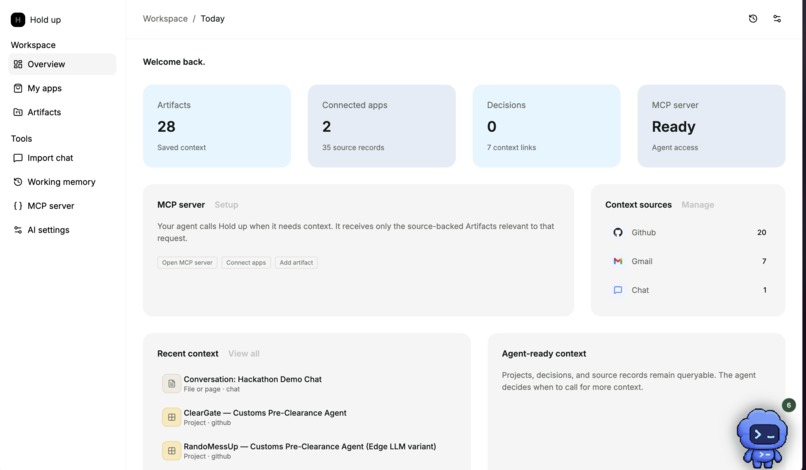
Task: Click the Add artifact button
Action: 296,262
